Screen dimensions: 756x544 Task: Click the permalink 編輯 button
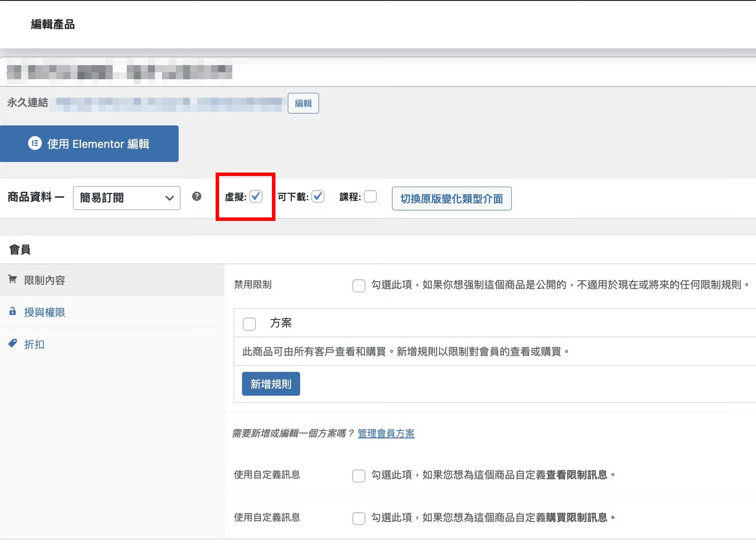click(x=303, y=104)
